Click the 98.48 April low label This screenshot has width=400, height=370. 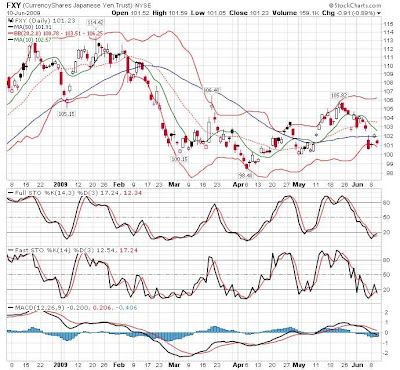click(245, 175)
